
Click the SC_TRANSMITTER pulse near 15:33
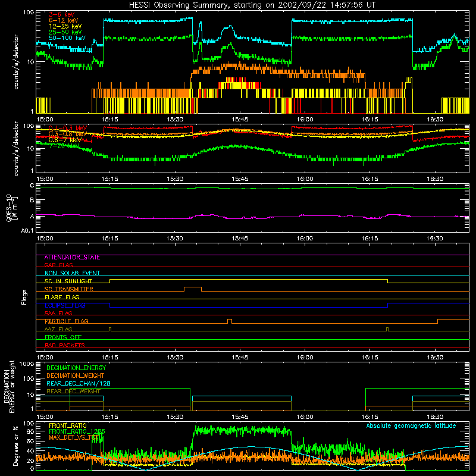click(x=193, y=289)
